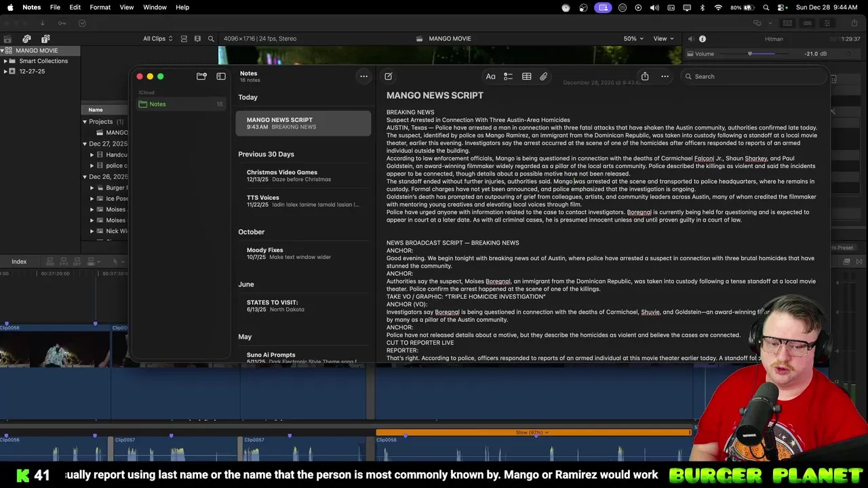Image resolution: width=868 pixels, height=488 pixels.
Task: Show the info inspector icon
Action: 703,39
